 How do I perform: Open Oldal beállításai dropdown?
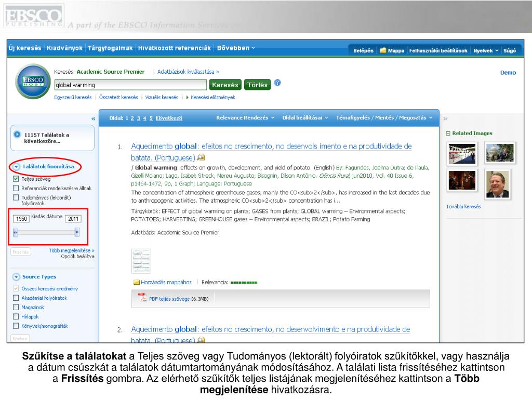(305, 118)
